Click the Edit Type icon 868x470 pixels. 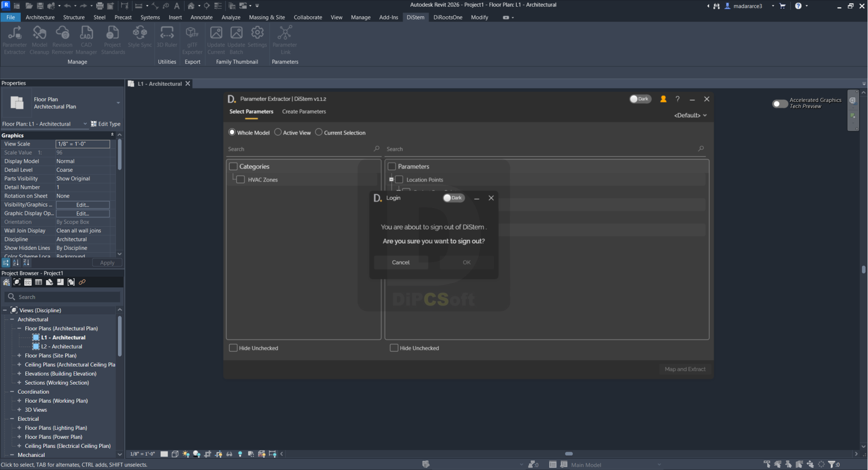pos(94,124)
